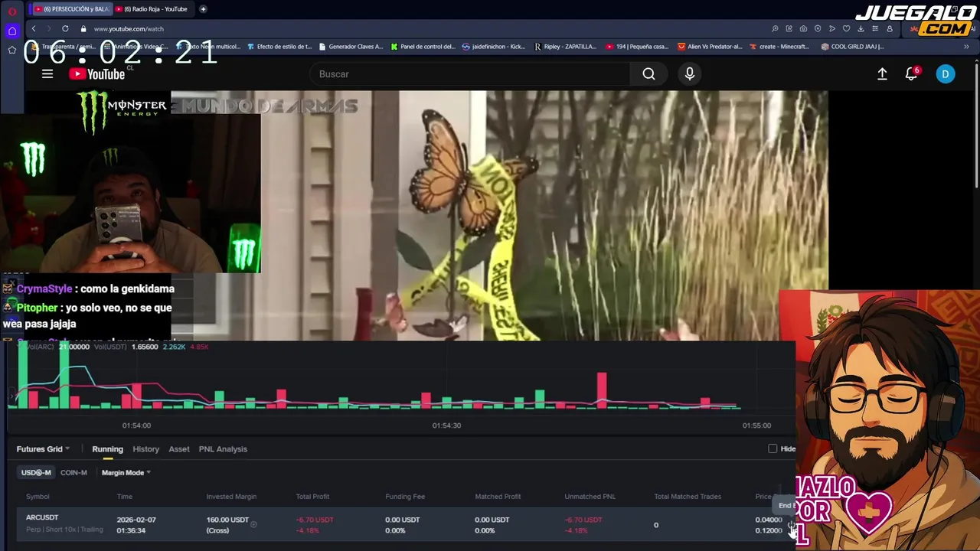Image resolution: width=980 pixels, height=551 pixels.
Task: Open COOL GIRLD JAAJ bookmark
Action: click(x=852, y=47)
